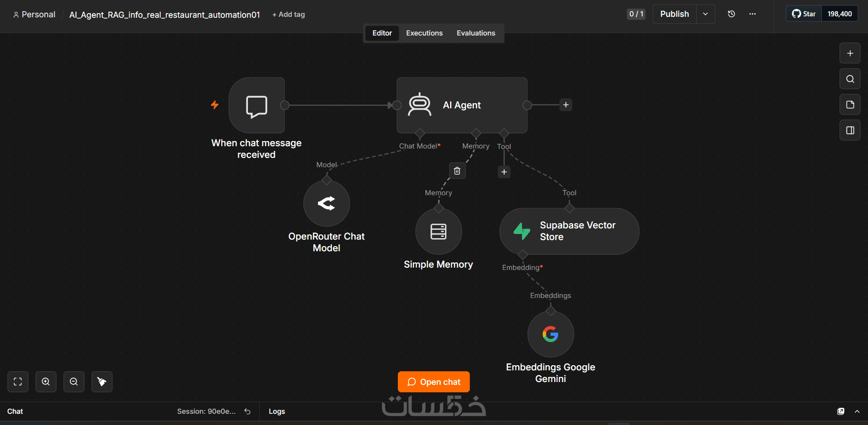Edit the workflow name field
The height and width of the screenshot is (425, 868).
(x=165, y=15)
